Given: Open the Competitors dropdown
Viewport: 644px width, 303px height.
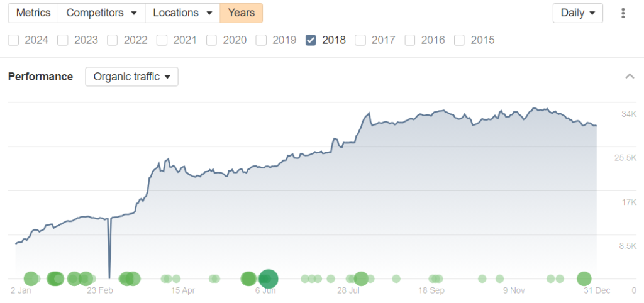Looking at the screenshot, I should click(101, 13).
